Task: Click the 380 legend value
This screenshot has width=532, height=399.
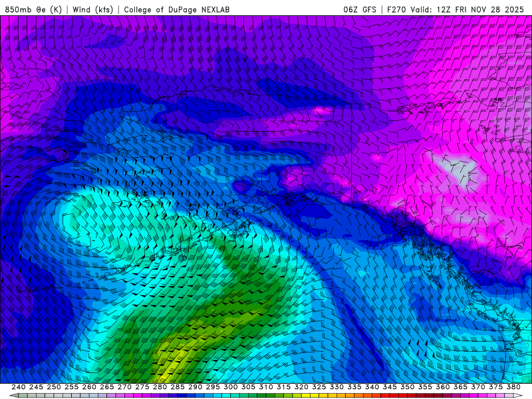Action: click(513, 387)
